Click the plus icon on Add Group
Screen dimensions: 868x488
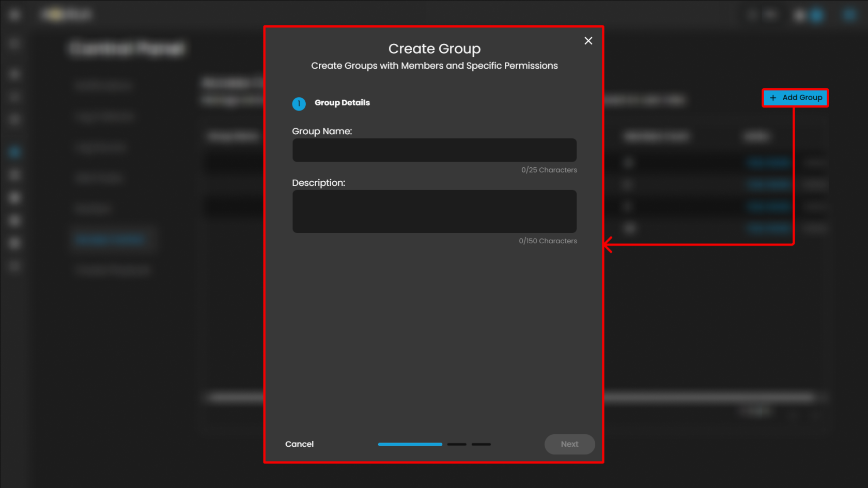click(x=773, y=98)
